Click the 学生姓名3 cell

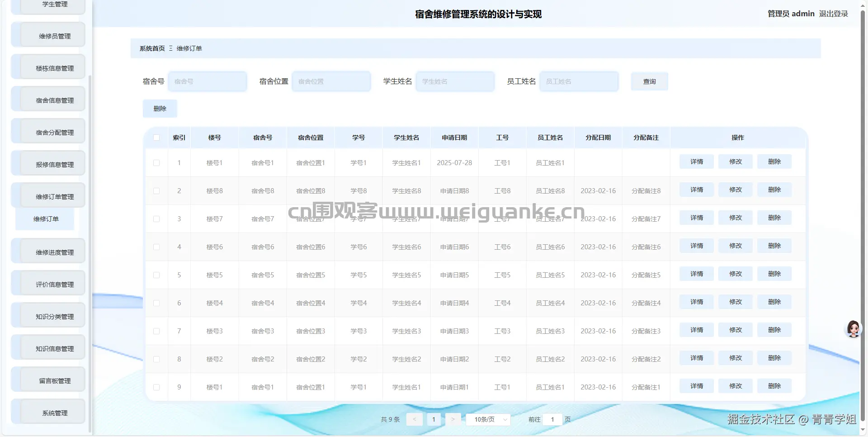coord(406,331)
